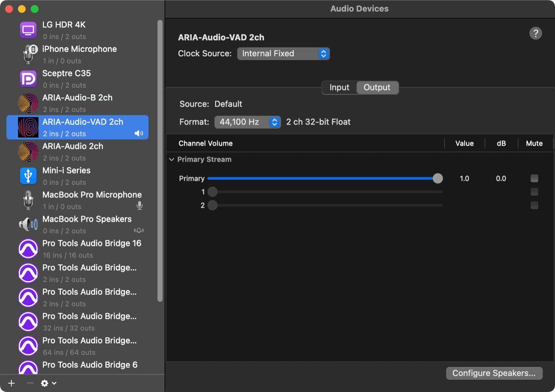
Task: Click the default output speaker indicator icon
Action: [x=139, y=134]
